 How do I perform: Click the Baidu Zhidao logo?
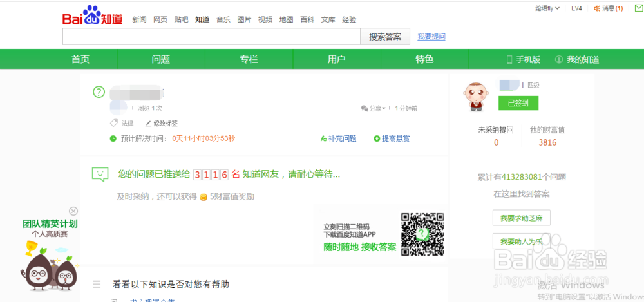coord(92,15)
